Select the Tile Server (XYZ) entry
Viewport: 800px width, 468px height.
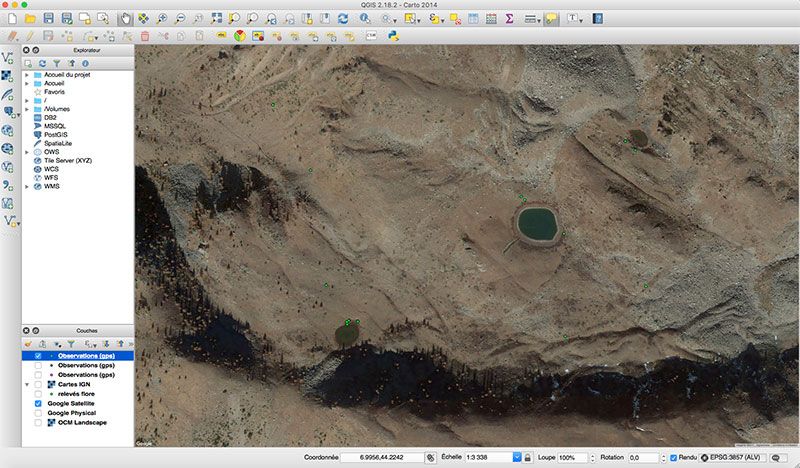coord(68,160)
